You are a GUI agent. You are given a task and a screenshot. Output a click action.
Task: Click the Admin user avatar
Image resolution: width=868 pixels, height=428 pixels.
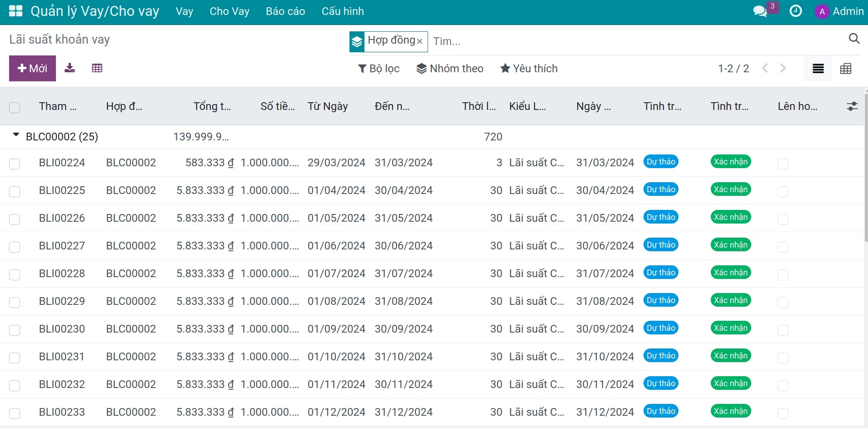pyautogui.click(x=822, y=12)
